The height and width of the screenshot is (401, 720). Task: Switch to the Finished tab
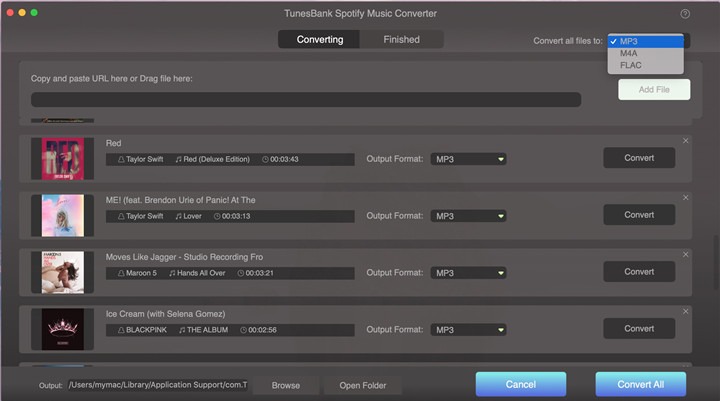coord(401,40)
